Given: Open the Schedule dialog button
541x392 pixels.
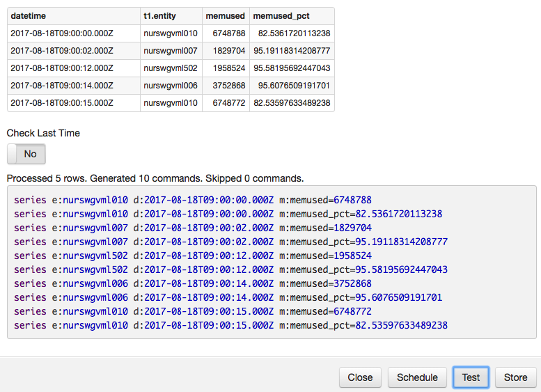Looking at the screenshot, I should tap(417, 377).
